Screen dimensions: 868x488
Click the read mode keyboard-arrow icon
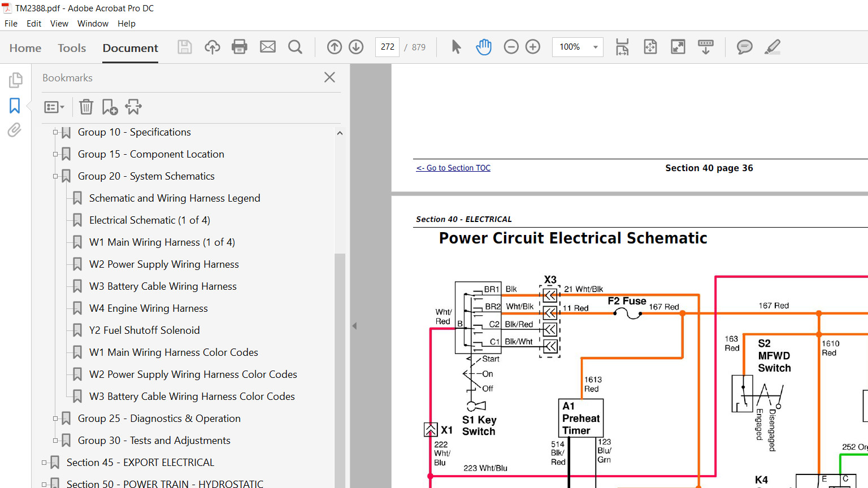(x=706, y=47)
